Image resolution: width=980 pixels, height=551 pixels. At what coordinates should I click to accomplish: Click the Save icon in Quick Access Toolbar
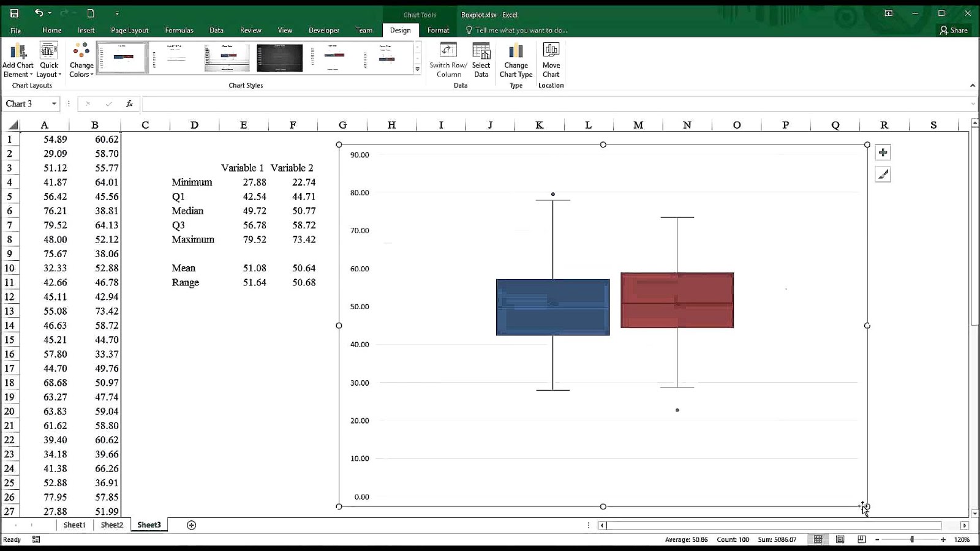tap(13, 12)
